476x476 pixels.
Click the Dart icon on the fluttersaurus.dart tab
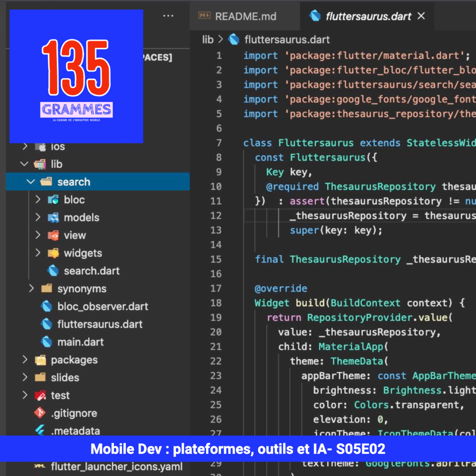[x=315, y=16]
